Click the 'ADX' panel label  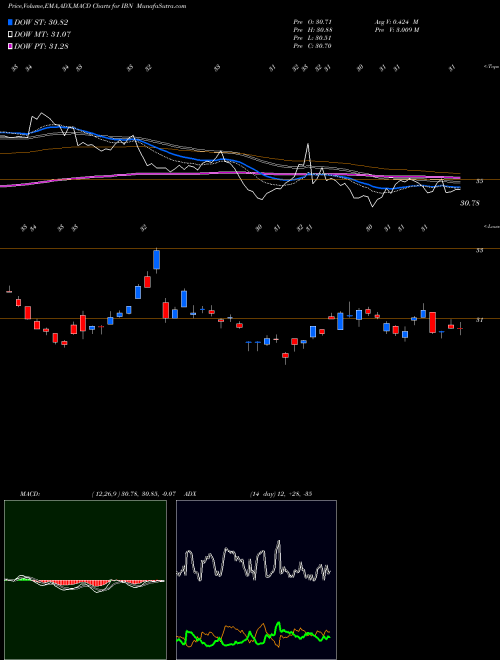pos(191,494)
